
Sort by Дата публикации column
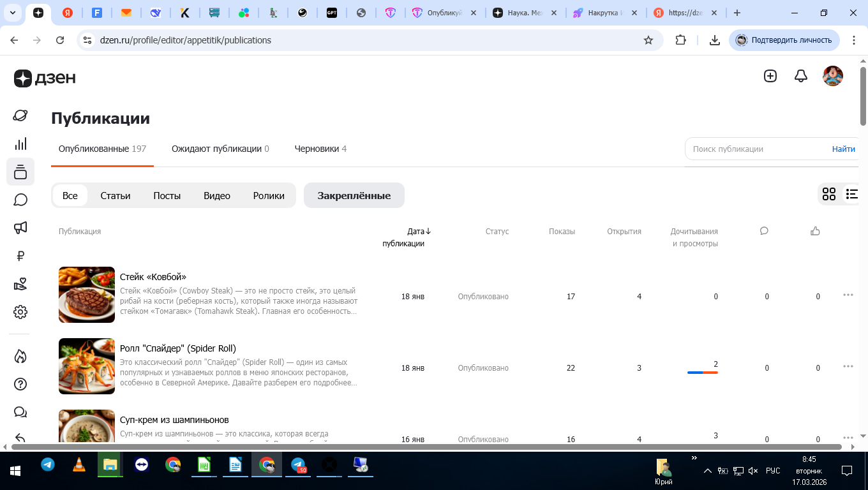(407, 237)
